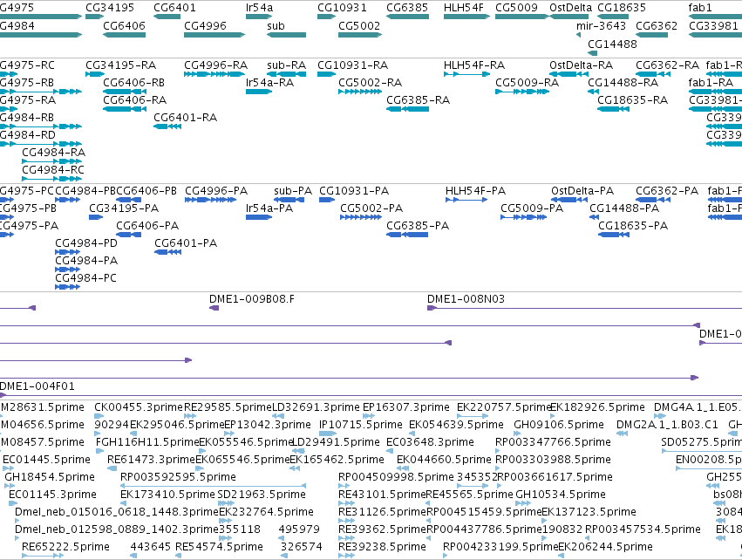Click the CG5009-RA transcript
742x560 pixels.
click(x=522, y=92)
